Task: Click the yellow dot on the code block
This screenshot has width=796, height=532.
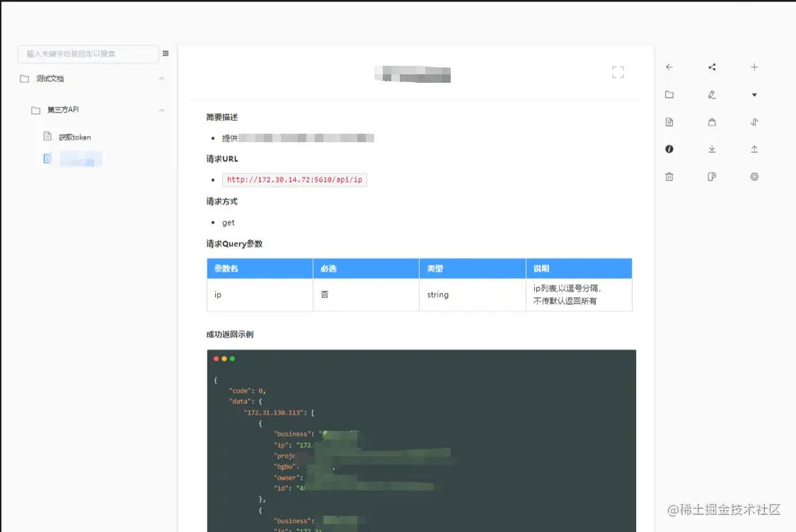Action: [x=224, y=359]
